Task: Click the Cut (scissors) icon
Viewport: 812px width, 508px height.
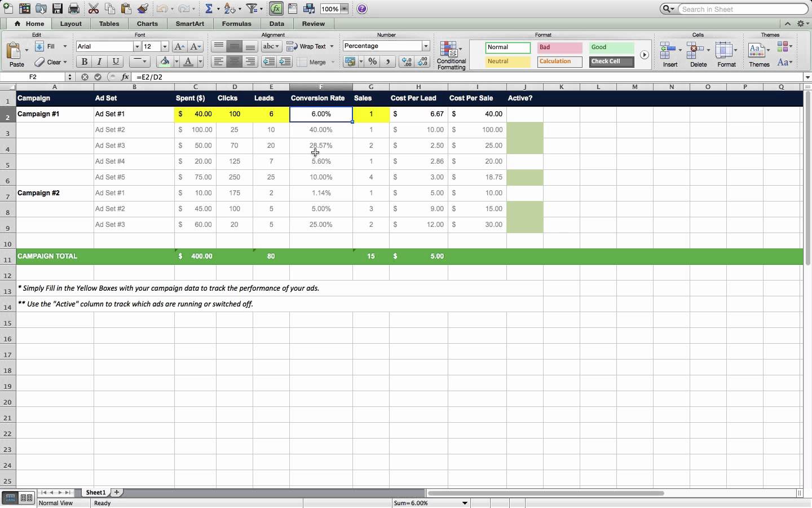Action: point(94,8)
